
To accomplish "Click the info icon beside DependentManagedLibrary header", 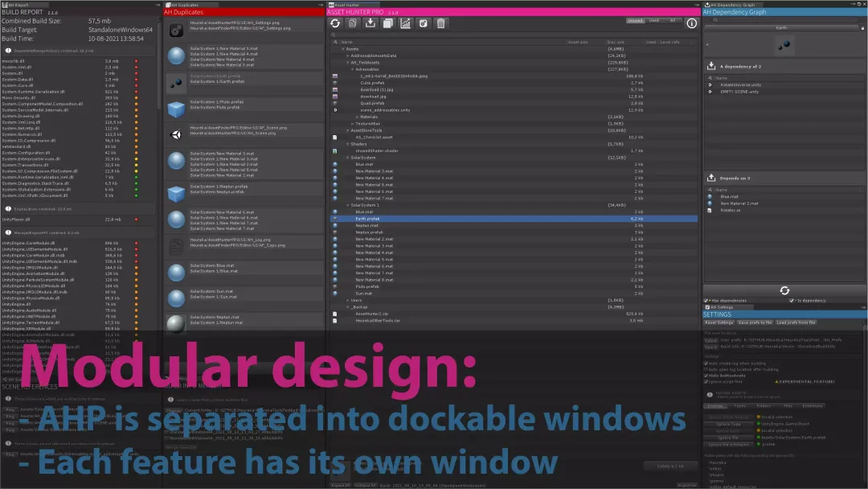I will pyautogui.click(x=8, y=51).
